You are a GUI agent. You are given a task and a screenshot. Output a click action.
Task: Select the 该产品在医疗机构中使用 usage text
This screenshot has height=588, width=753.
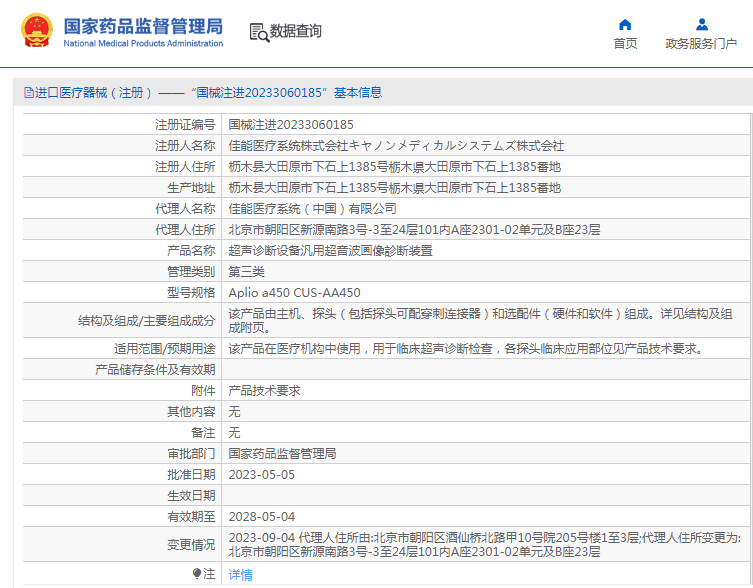click(x=466, y=349)
